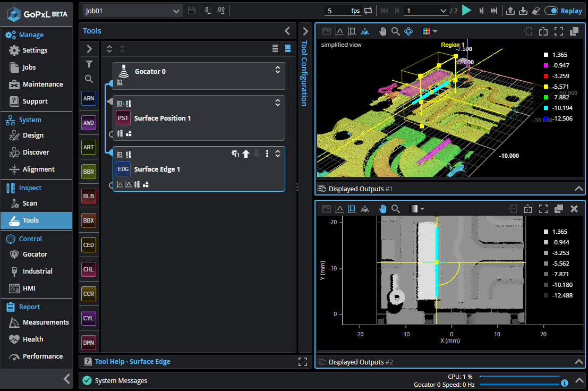The image size is (588, 391).
Task: Go to the Alignment page in the sidebar
Action: [38, 169]
